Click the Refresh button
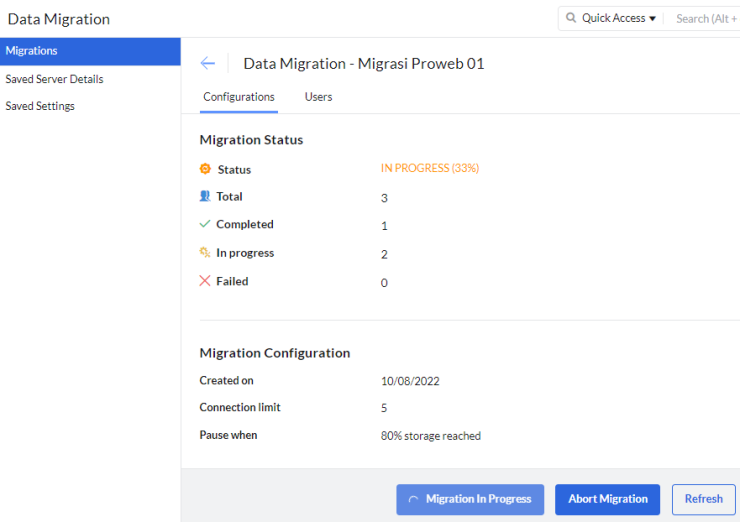This screenshot has height=522, width=740. [704, 499]
